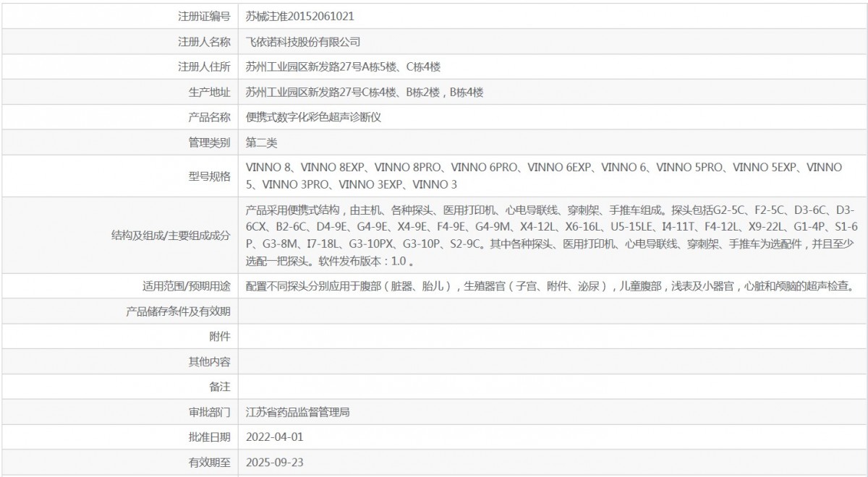Click the VINNO model list text
This screenshot has width=868, height=477.
[x=545, y=176]
